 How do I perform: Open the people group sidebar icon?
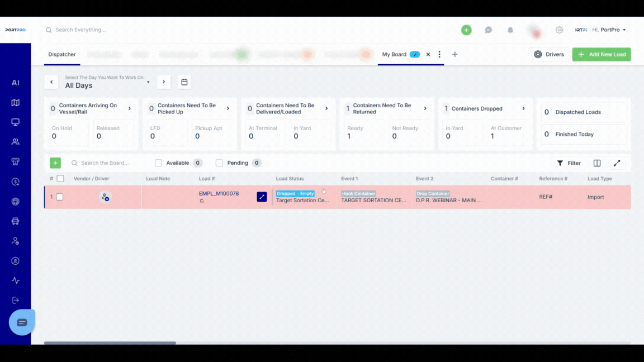[x=15, y=142]
